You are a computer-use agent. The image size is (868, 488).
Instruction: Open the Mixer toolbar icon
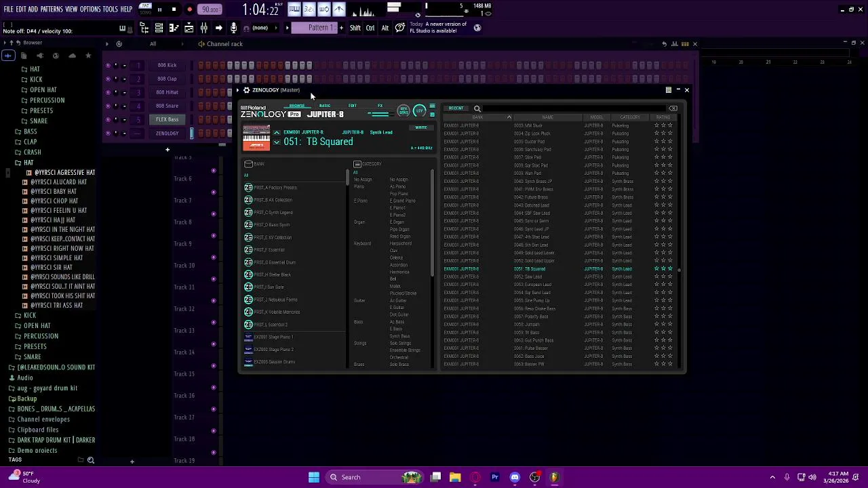pos(203,28)
